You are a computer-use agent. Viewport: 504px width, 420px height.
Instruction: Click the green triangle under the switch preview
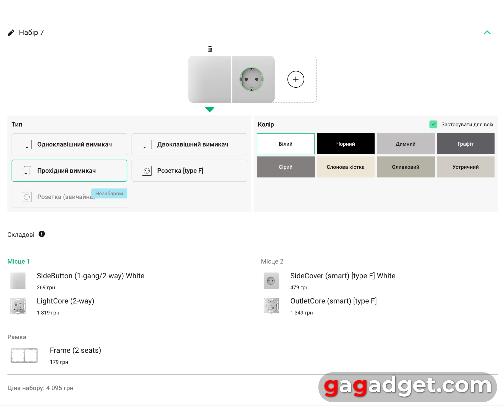(x=209, y=109)
